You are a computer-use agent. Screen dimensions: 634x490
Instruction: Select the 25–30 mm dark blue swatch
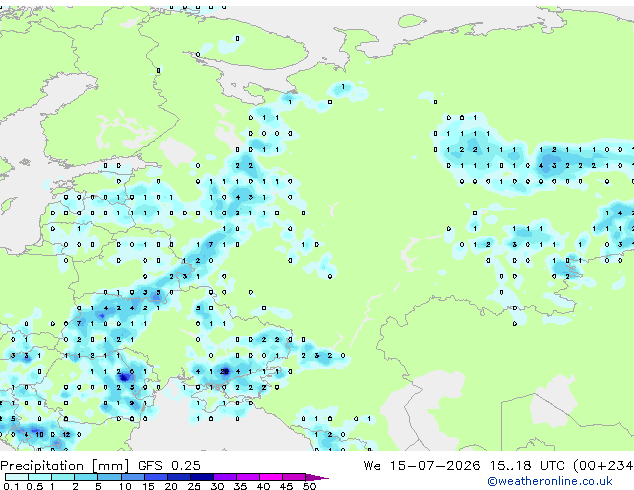[x=202, y=477]
